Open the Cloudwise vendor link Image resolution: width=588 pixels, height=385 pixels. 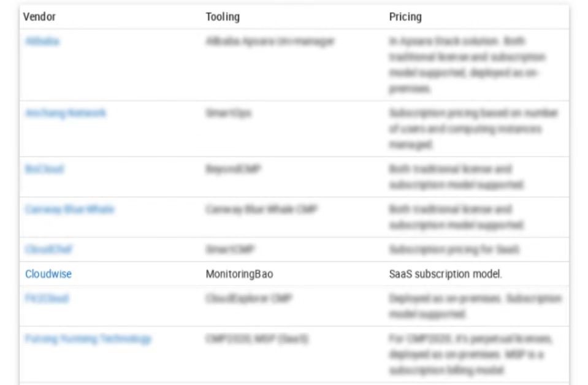click(48, 274)
